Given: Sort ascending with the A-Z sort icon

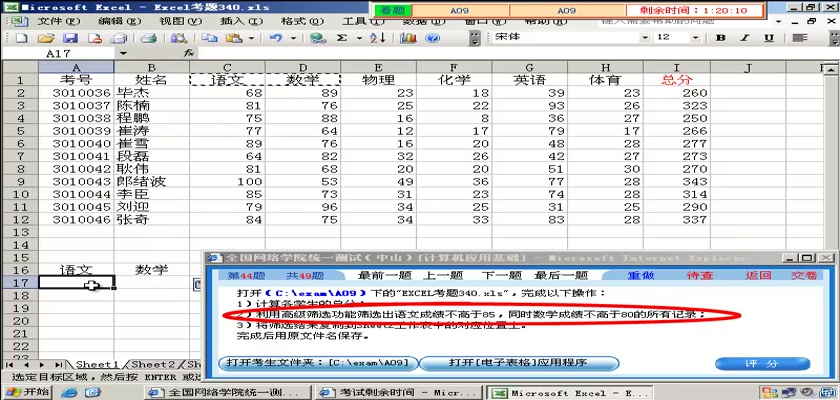Looking at the screenshot, I should 378,38.
